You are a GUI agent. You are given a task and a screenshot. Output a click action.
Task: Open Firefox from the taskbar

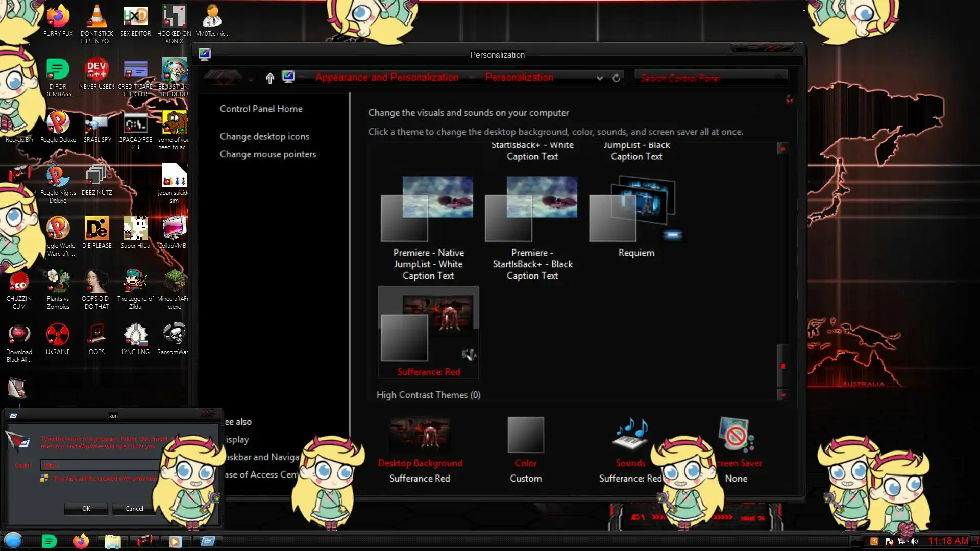pyautogui.click(x=81, y=541)
